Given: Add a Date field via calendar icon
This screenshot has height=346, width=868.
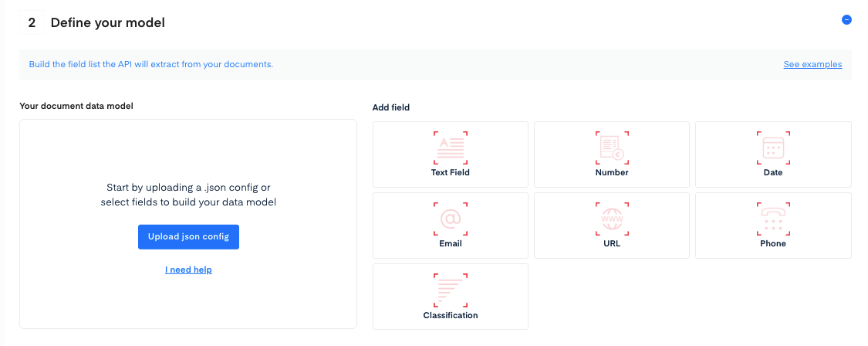Looking at the screenshot, I should 773,147.
